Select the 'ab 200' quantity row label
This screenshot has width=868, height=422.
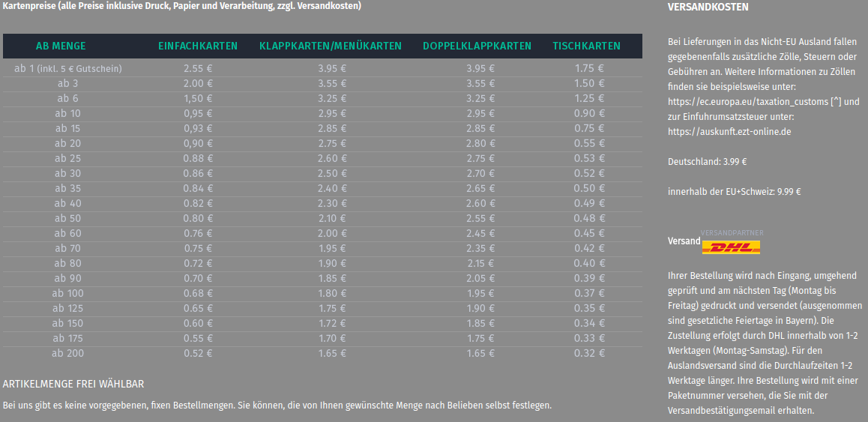coord(68,353)
